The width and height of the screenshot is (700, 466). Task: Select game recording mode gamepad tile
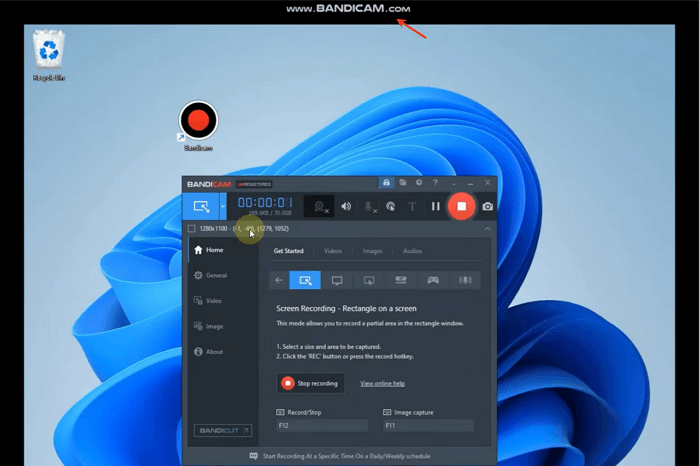pyautogui.click(x=433, y=280)
